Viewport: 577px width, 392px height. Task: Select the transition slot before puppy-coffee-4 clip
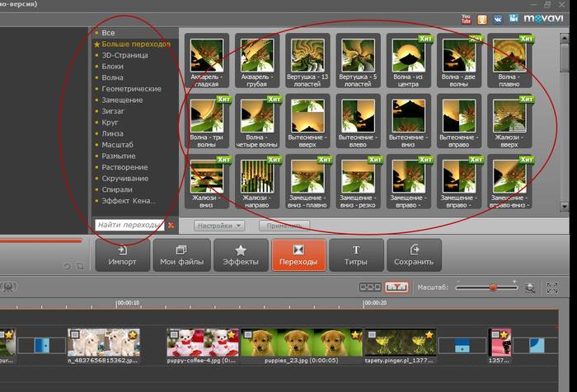pos(152,343)
